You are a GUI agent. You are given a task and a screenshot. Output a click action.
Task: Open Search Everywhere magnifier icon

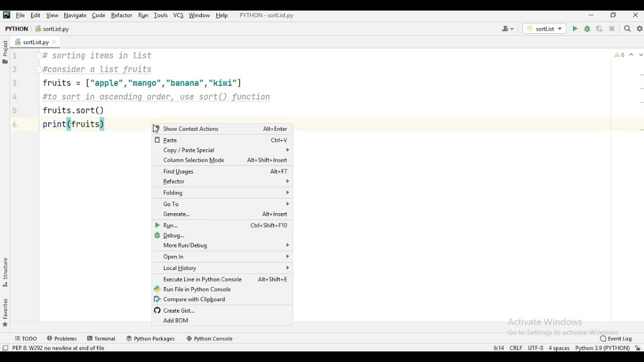627,29
